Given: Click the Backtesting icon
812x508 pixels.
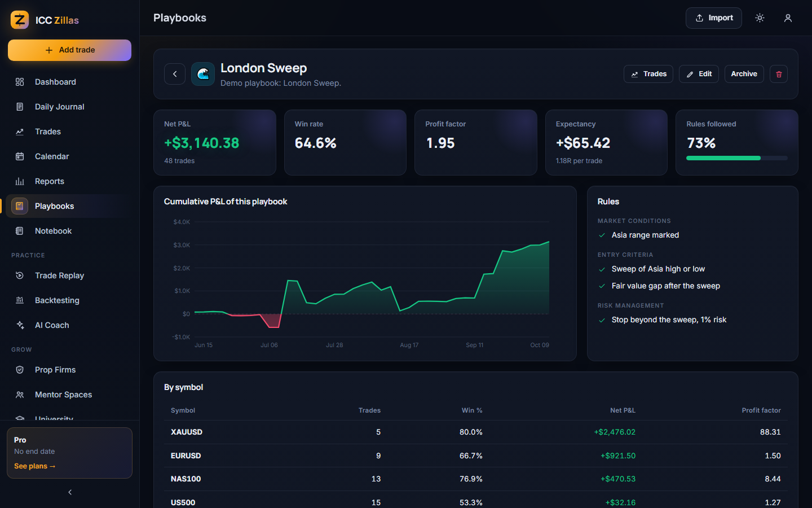Looking at the screenshot, I should [x=20, y=300].
